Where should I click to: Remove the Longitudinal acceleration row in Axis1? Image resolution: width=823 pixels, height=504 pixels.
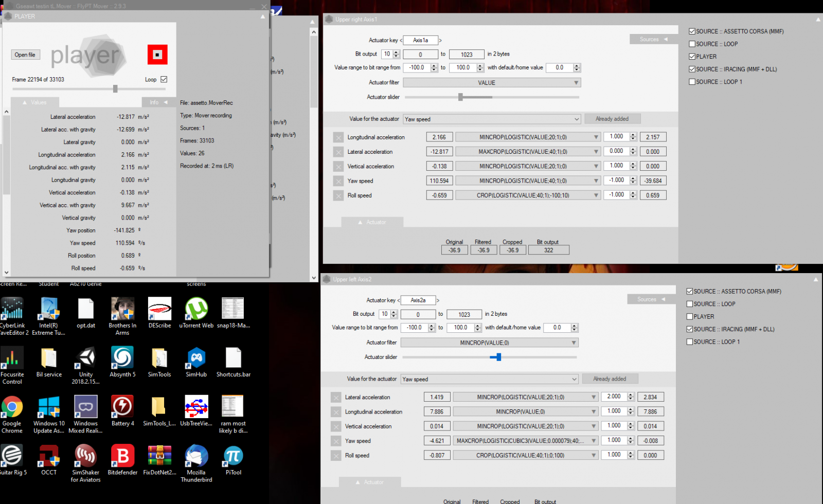click(x=338, y=137)
